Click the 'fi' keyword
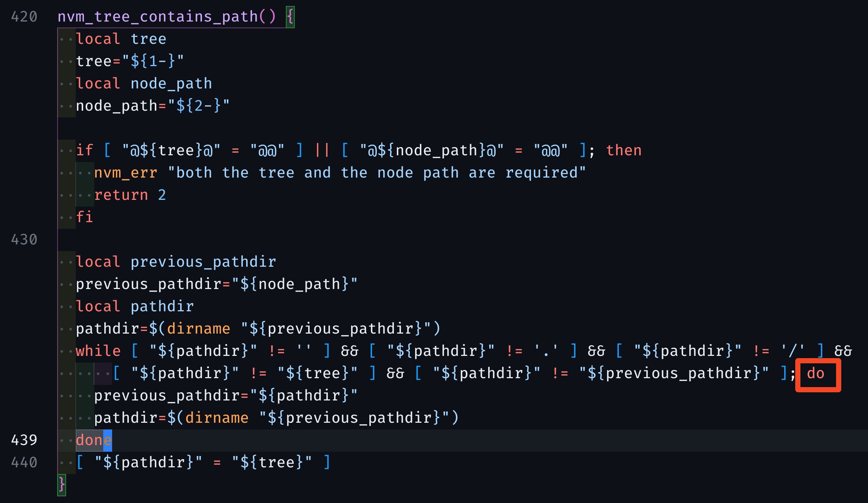 click(84, 217)
